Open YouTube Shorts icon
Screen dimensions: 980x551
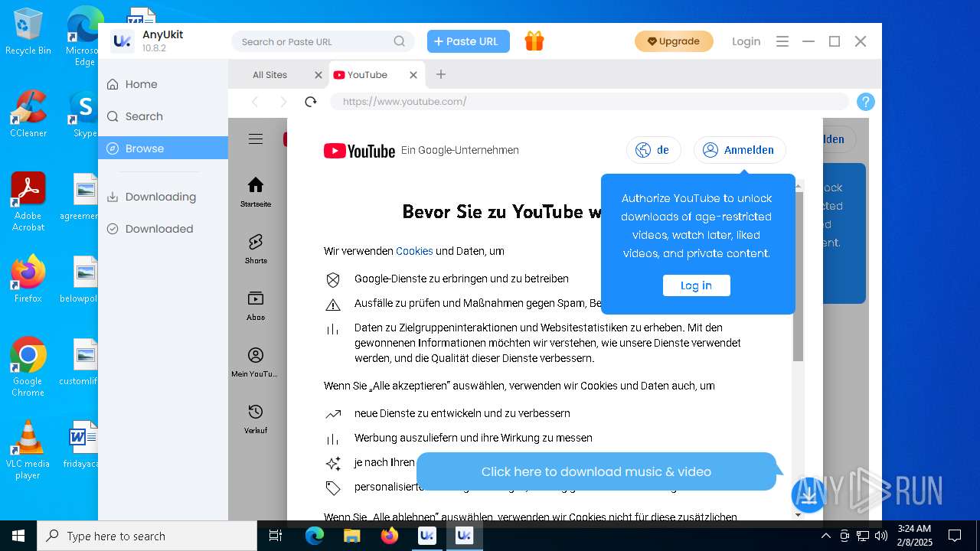(x=256, y=242)
